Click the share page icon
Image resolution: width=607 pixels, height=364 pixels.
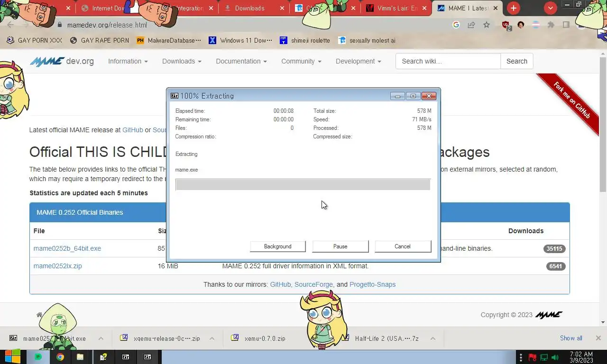click(471, 25)
